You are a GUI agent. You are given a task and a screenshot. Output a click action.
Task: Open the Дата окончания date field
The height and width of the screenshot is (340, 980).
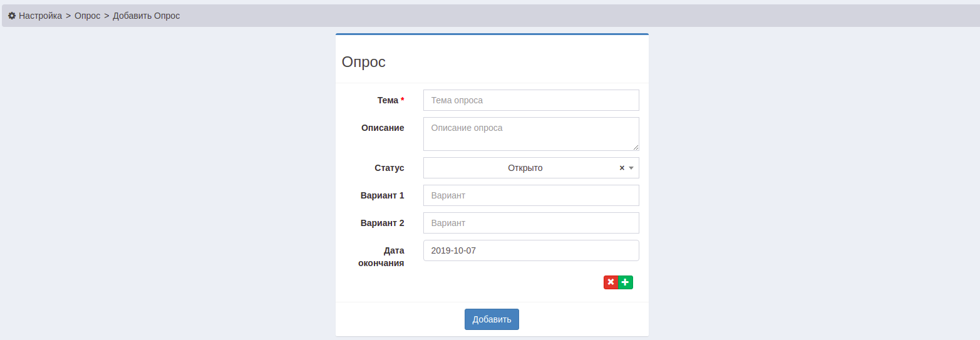(531, 250)
